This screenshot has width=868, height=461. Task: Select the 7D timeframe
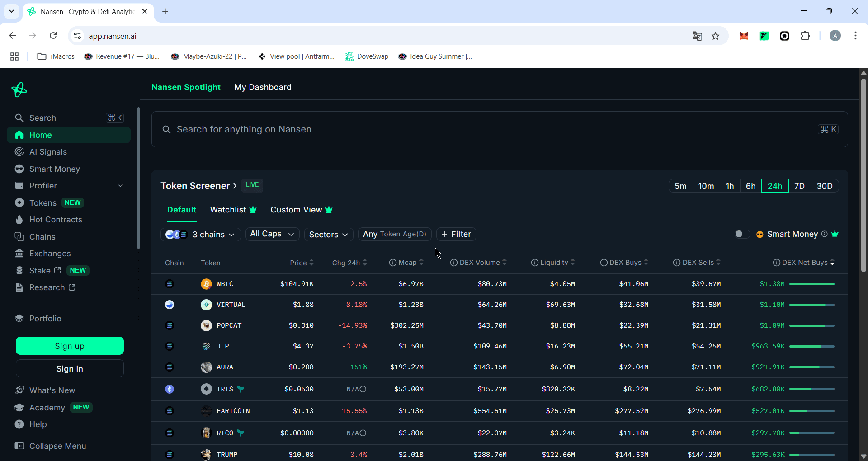click(799, 186)
